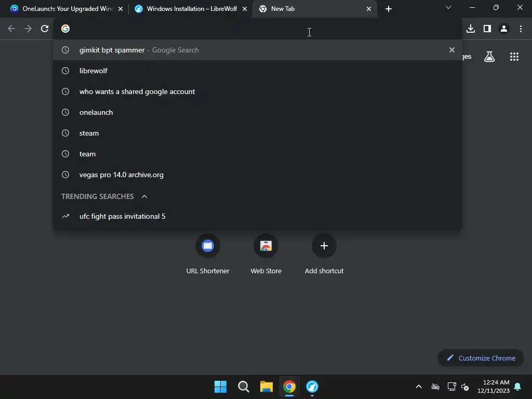Viewport: 532px width, 399px height.
Task: Open the Web Store shortcut
Action: click(266, 254)
